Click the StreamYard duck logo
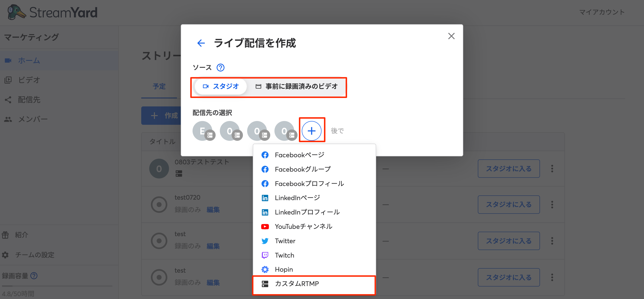Screen dimensions: 644x299 click(x=16, y=12)
